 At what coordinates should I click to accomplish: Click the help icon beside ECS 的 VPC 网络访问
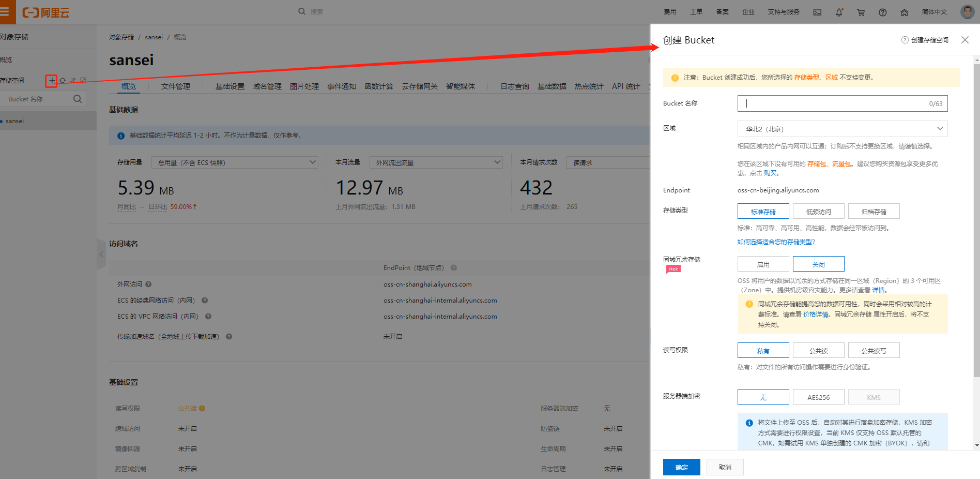(208, 317)
